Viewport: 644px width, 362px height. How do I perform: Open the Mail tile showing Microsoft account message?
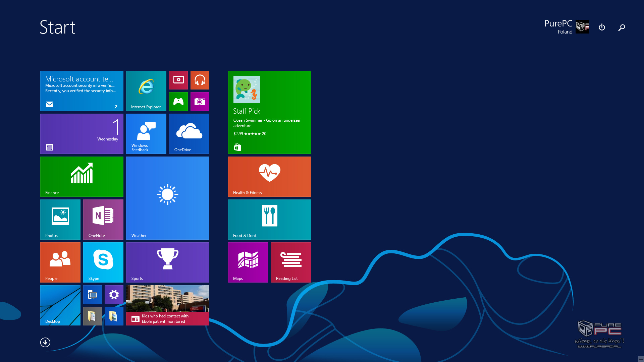[82, 91]
